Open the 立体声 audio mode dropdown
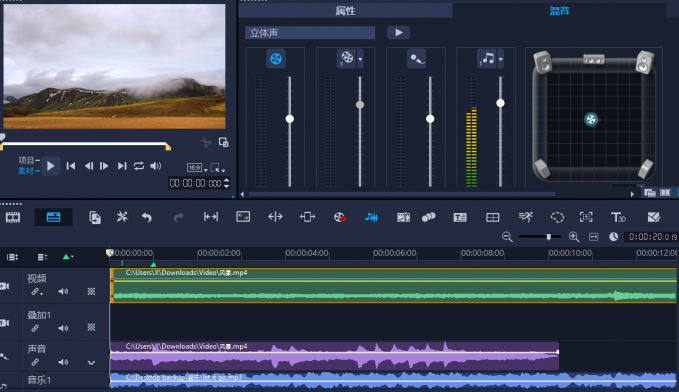The height and width of the screenshot is (392, 679). [x=310, y=32]
